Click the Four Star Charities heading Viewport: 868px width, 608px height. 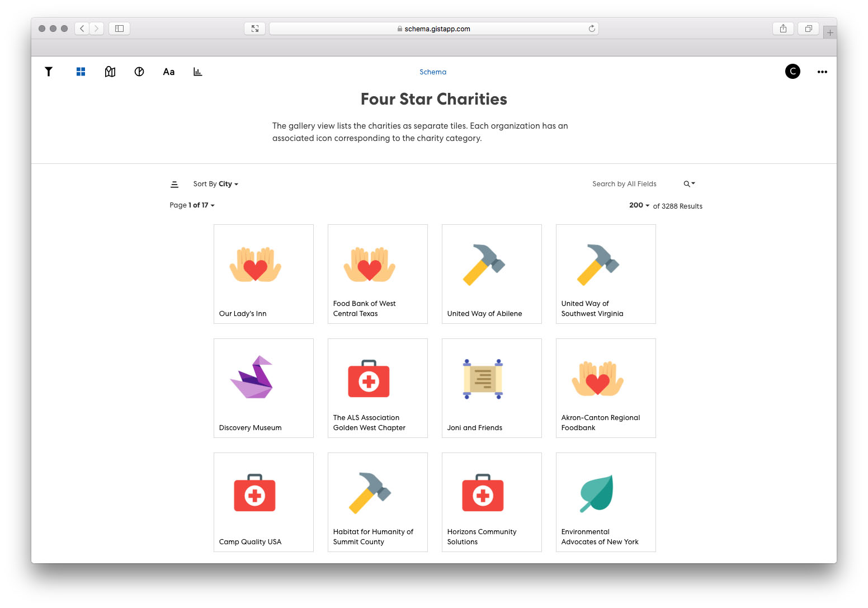[434, 99]
